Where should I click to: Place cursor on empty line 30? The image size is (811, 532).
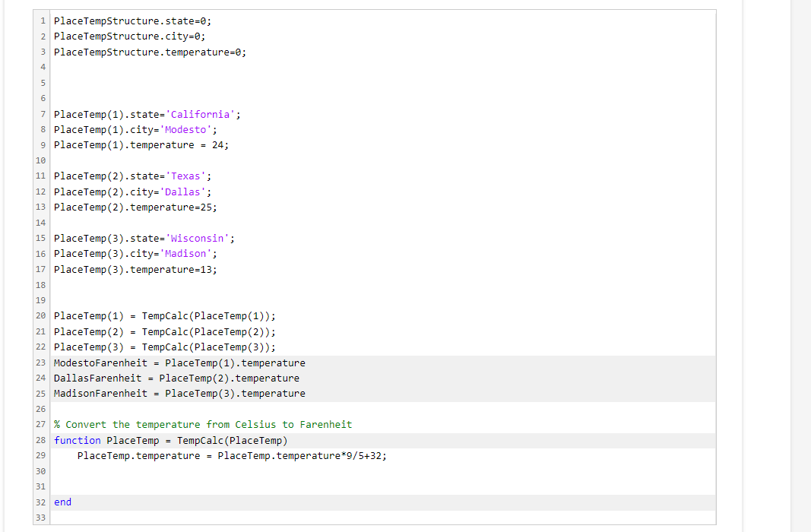tap(383, 471)
